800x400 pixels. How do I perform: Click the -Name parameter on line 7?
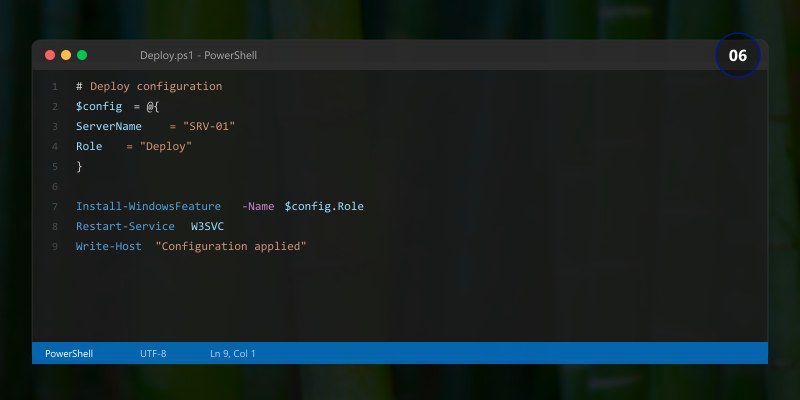258,206
